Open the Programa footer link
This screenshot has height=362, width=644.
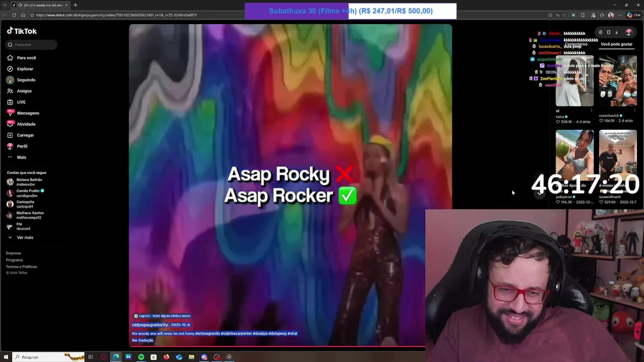[x=15, y=260]
